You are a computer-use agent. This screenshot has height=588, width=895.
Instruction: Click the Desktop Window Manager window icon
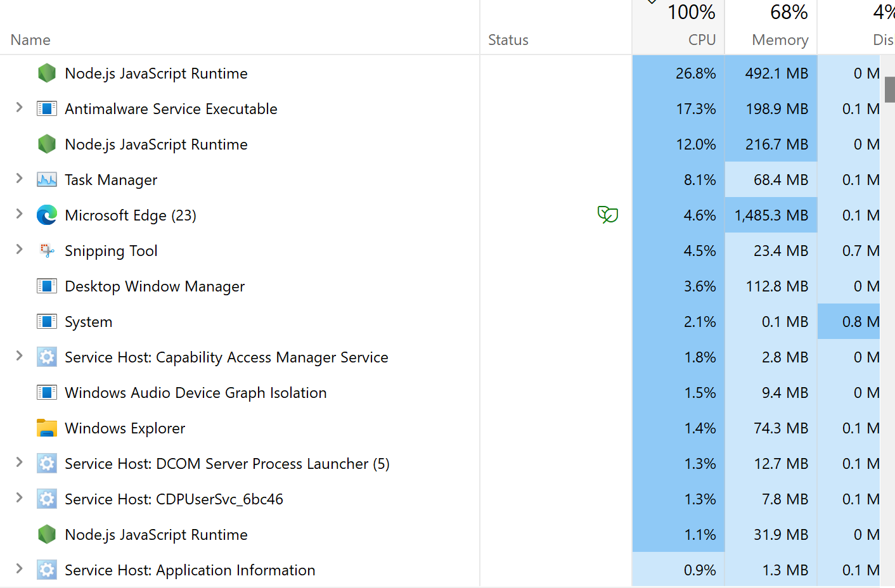(47, 286)
